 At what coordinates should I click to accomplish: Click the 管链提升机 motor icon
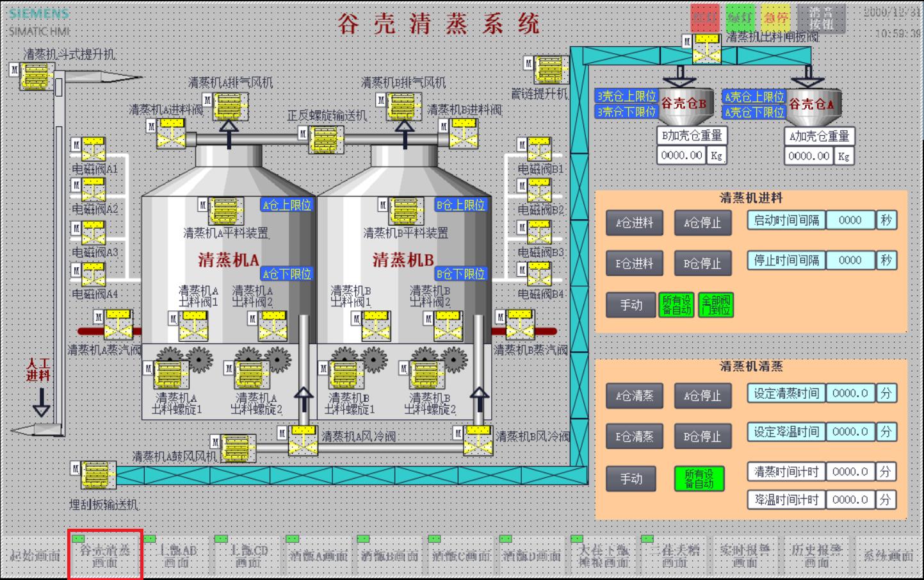551,70
